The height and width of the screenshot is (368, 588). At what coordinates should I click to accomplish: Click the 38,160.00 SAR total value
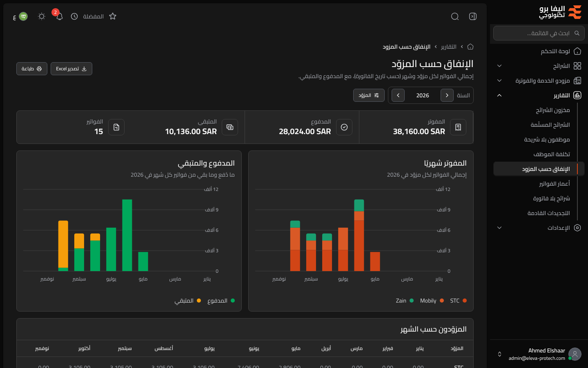pos(419,132)
